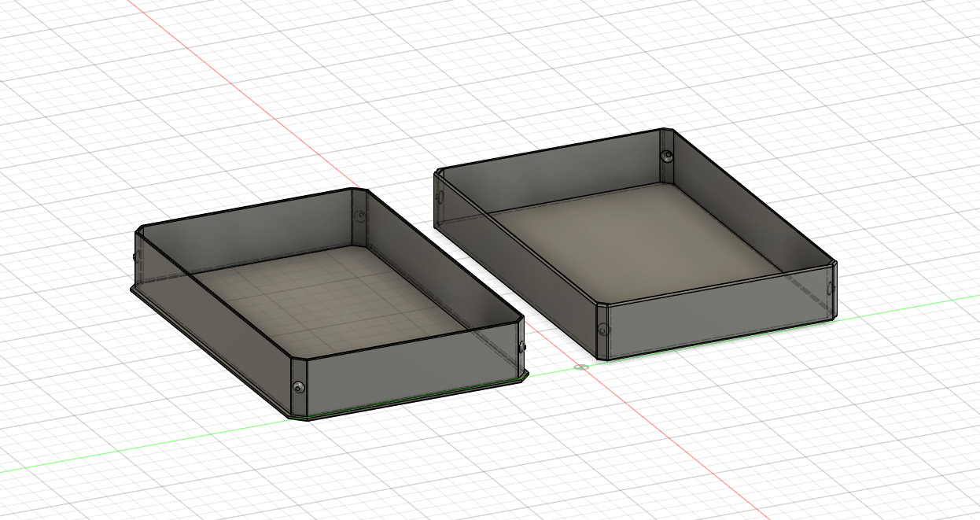This screenshot has height=520, width=980.
Task: Select the small peg on left tray's right corner
Action: (x=523, y=346)
